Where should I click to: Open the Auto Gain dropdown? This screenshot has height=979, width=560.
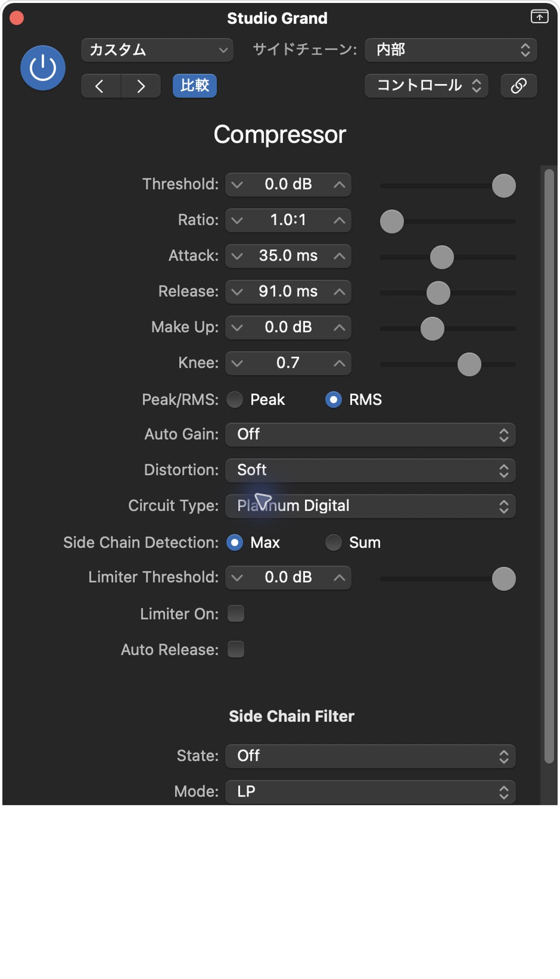pos(371,435)
